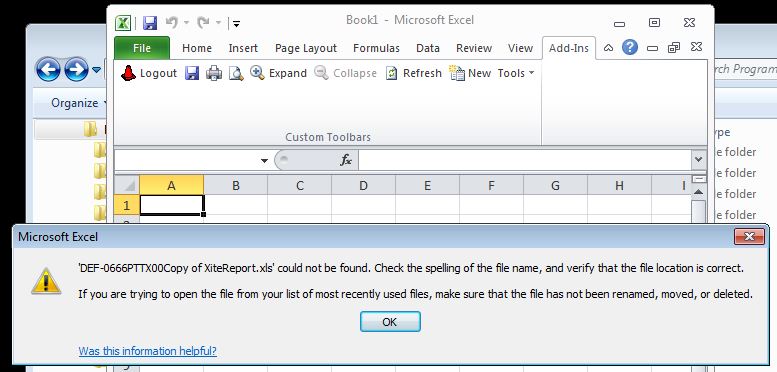Click the Insert Function fx button
777x372 pixels.
(x=345, y=160)
